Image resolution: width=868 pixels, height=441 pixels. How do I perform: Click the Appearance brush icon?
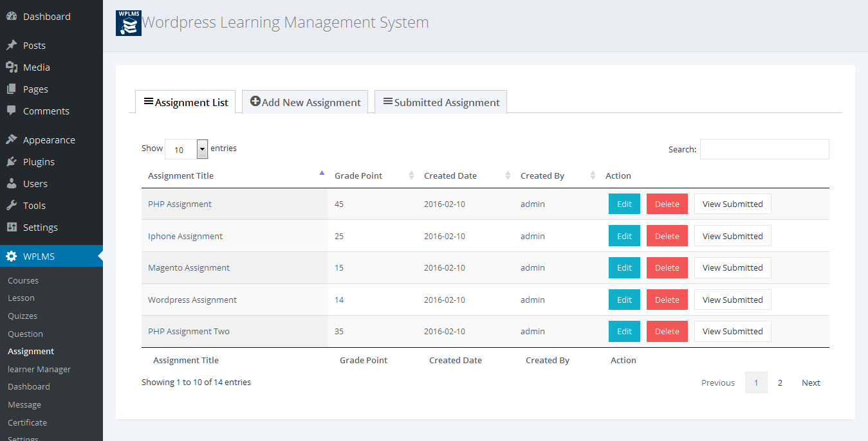(x=12, y=140)
